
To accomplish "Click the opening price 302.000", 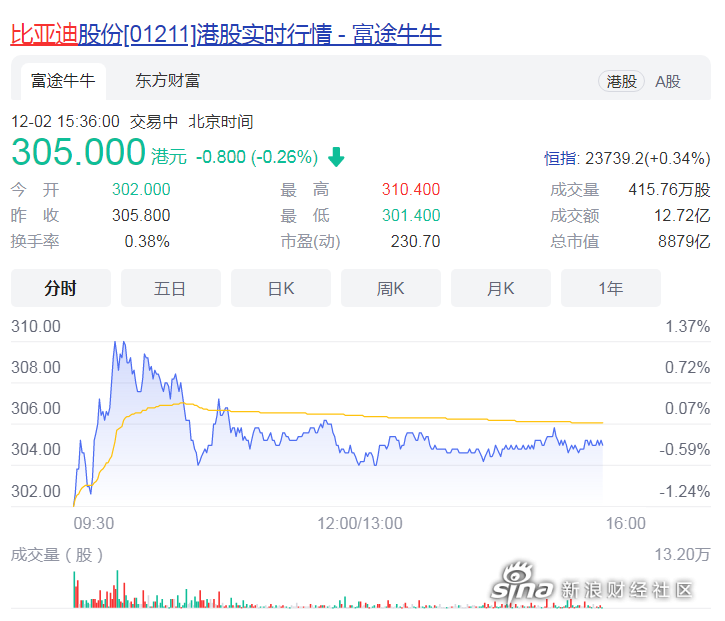I will click(x=141, y=190).
